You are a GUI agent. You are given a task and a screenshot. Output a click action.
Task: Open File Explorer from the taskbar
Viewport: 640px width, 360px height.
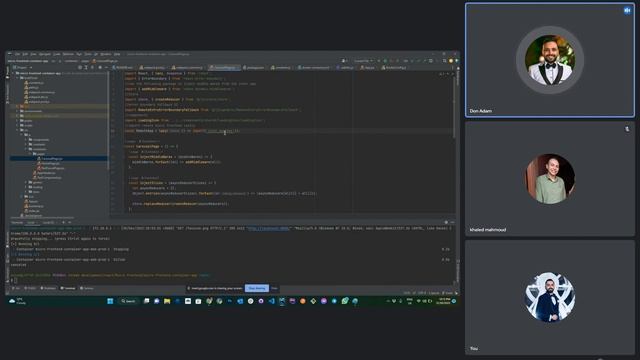tap(167, 301)
